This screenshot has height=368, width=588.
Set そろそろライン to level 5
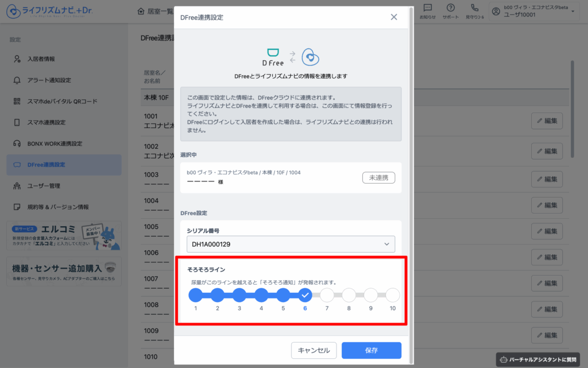283,295
